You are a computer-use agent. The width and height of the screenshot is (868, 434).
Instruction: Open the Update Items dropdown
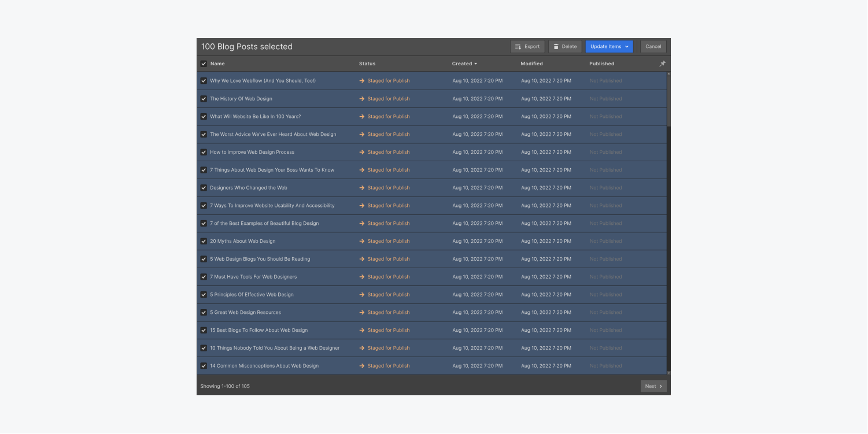[x=609, y=47]
